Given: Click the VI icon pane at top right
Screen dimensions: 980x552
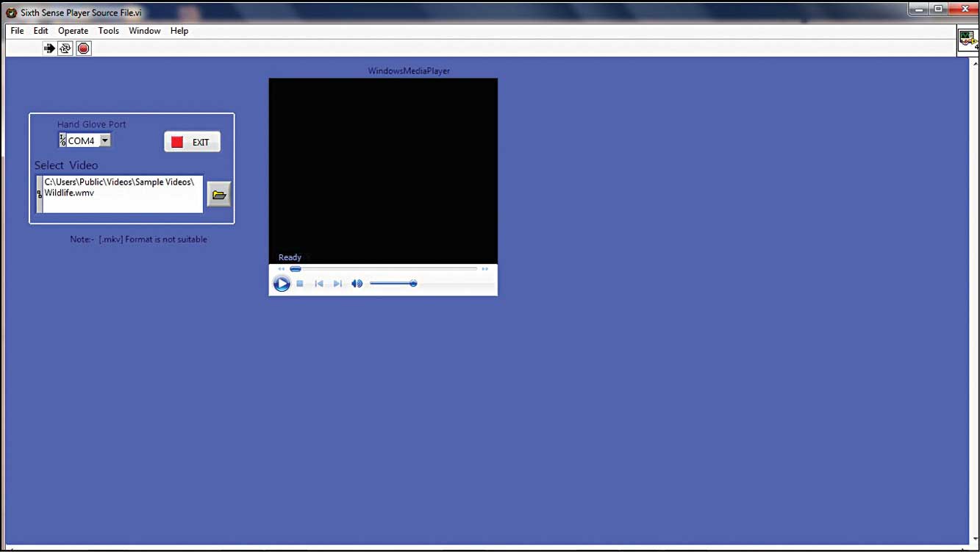Looking at the screenshot, I should pyautogui.click(x=968, y=40).
